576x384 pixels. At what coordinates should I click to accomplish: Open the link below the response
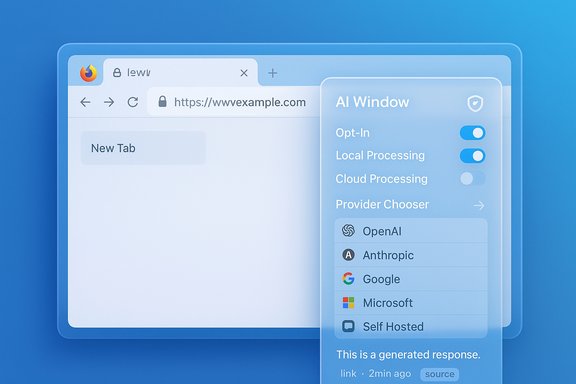(348, 374)
